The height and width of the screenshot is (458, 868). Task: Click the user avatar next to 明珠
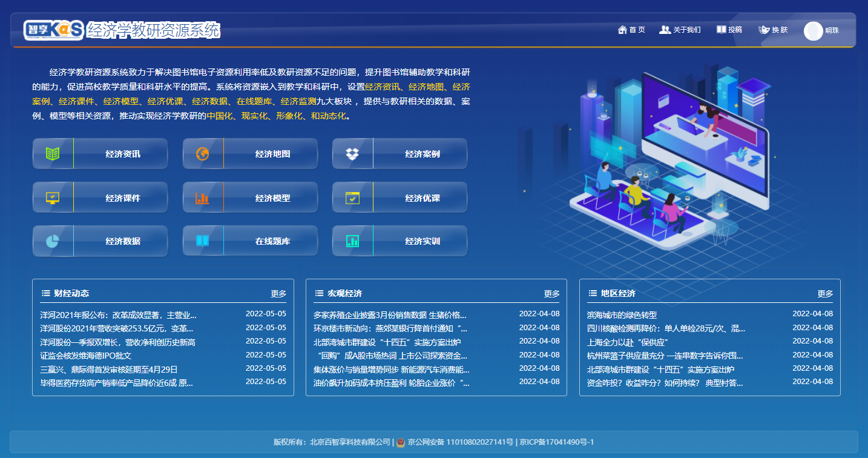click(x=813, y=31)
